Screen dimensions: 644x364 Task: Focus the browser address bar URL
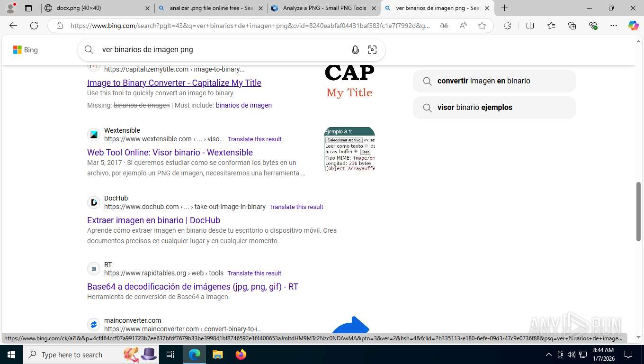[x=250, y=26]
